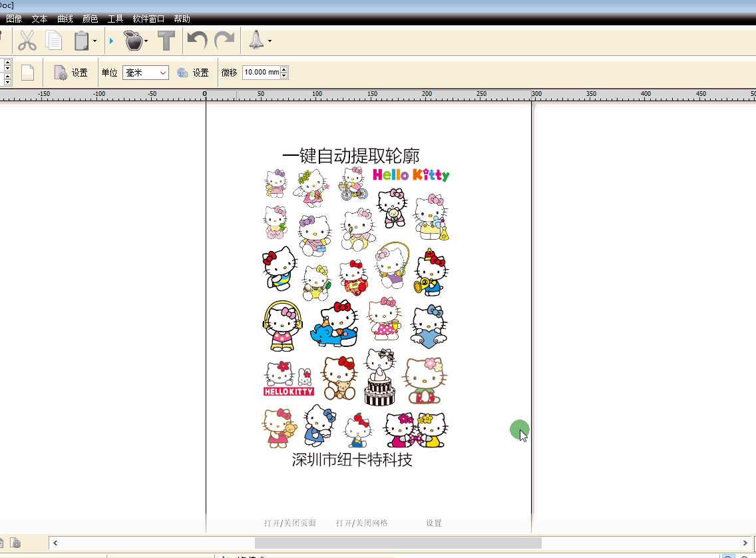Expand the apple tool dropdown arrow

coord(146,41)
